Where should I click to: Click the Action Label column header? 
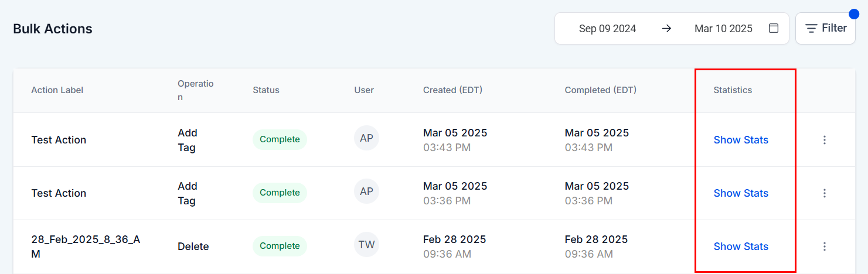57,90
